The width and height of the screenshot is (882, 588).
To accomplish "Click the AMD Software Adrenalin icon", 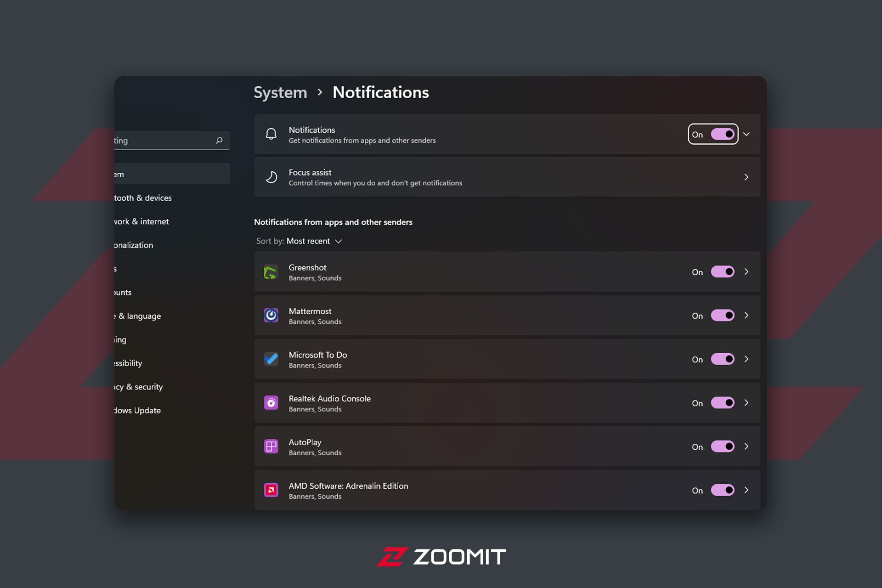I will [x=271, y=490].
